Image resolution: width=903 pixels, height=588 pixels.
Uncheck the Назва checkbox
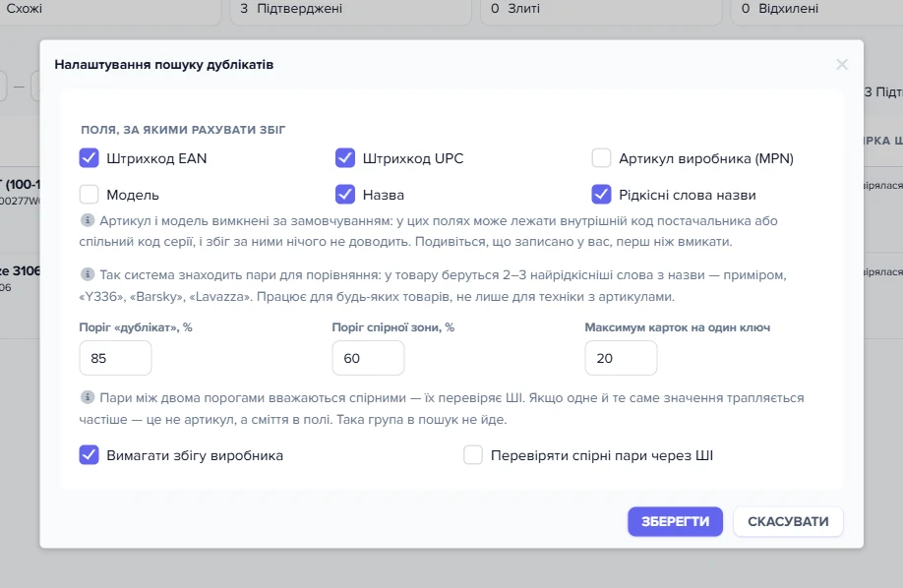(x=345, y=195)
